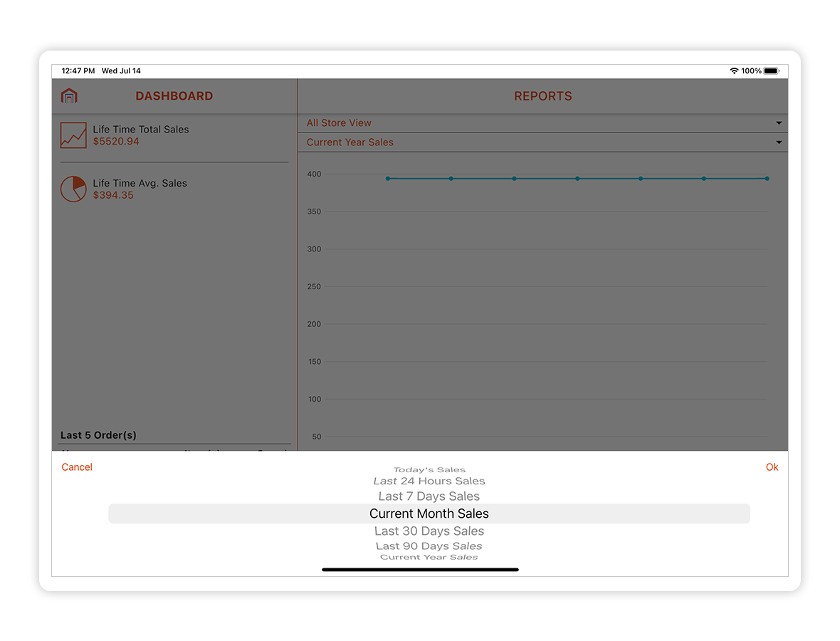Click the first data point on chart line
840x641 pixels.
coord(388,179)
